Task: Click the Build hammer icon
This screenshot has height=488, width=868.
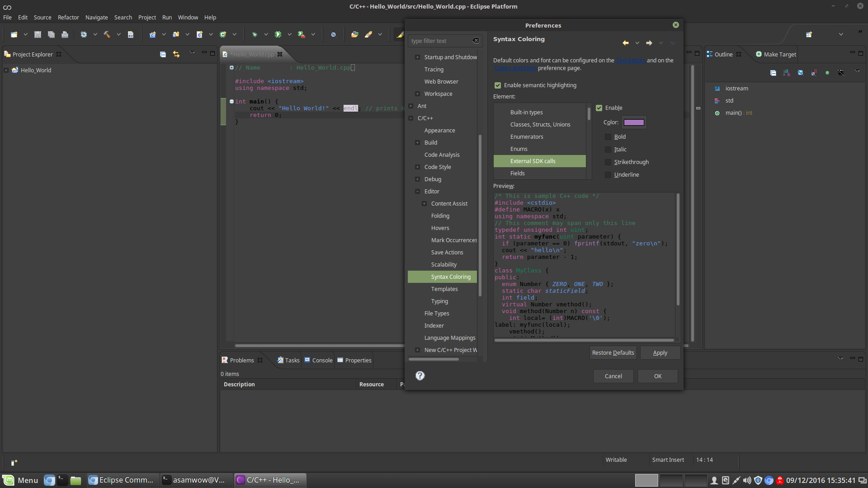Action: tap(107, 34)
